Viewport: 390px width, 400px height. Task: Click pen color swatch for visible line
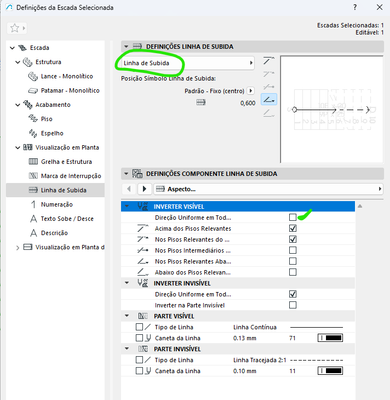pyautogui.click(x=330, y=338)
